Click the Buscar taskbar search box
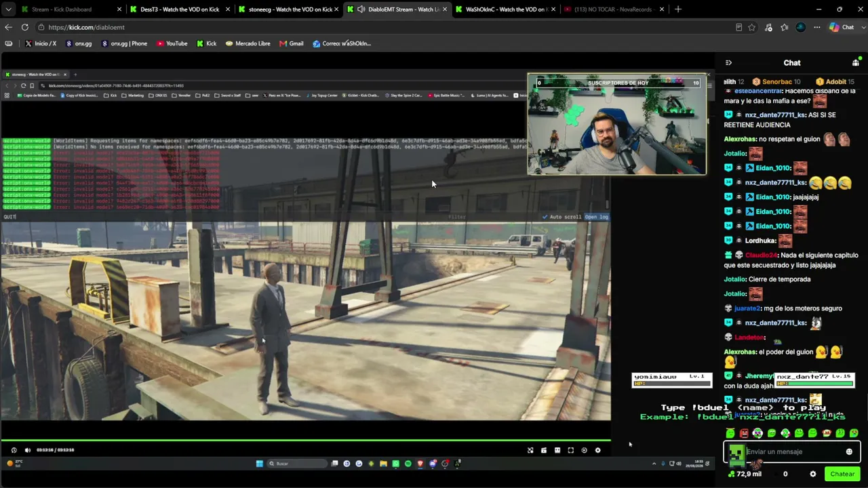The image size is (868, 488). (297, 464)
